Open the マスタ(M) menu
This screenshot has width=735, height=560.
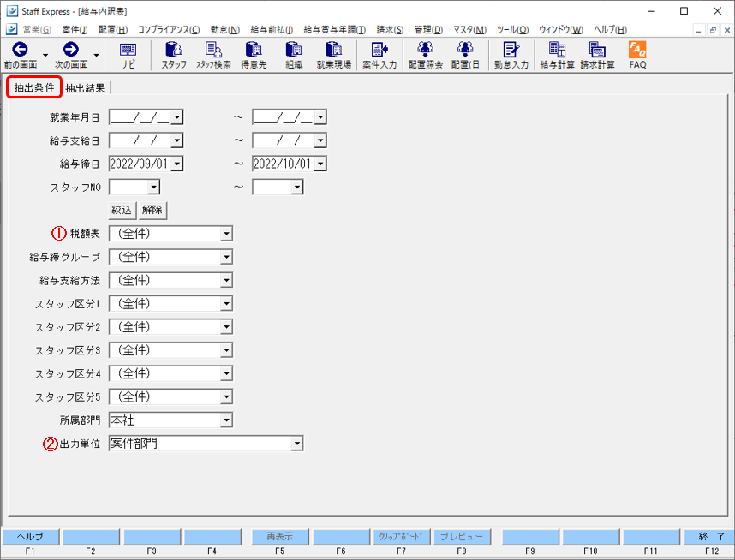coord(469,29)
